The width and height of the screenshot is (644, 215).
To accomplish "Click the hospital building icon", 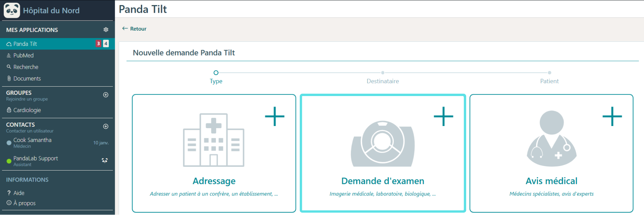I will tap(214, 140).
